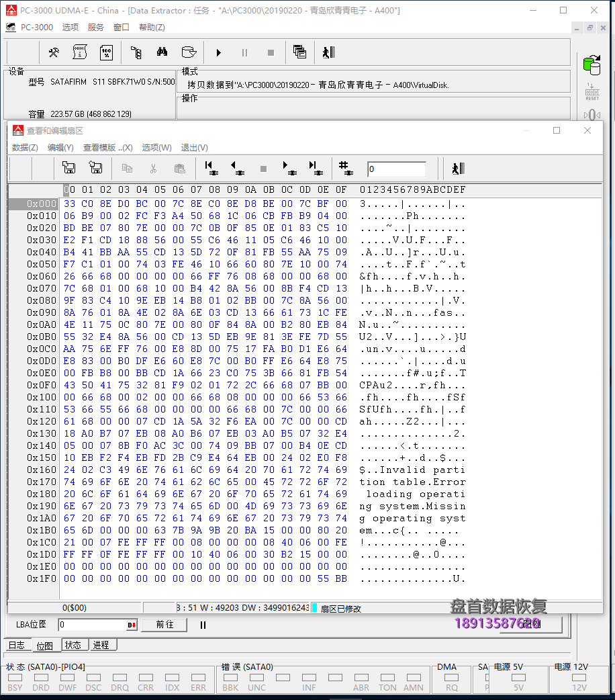
Task: Click signature byte BB at row 0x1F0
Action: point(342,578)
